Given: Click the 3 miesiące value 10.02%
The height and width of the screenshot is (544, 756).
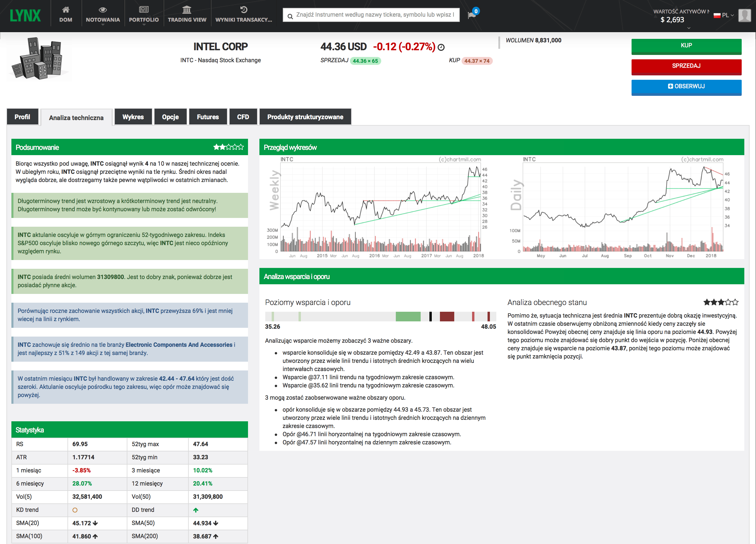Looking at the screenshot, I should coord(203,470).
